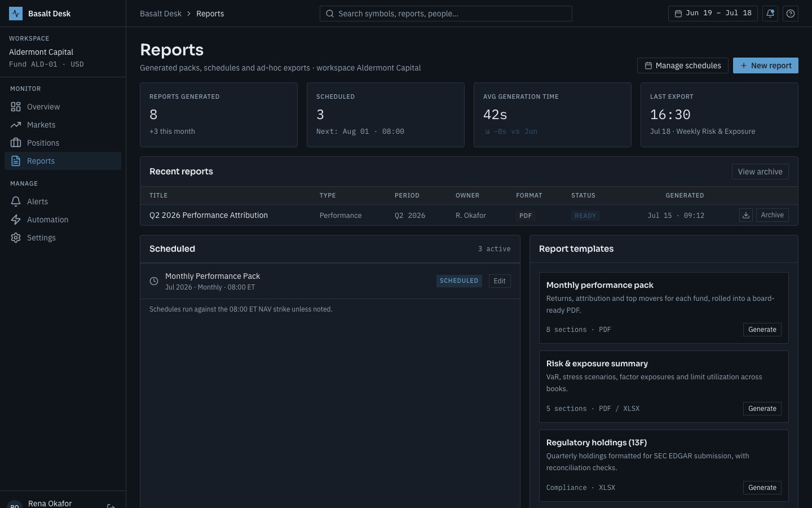
Task: Click the Basalt Desk logo icon
Action: tap(16, 14)
